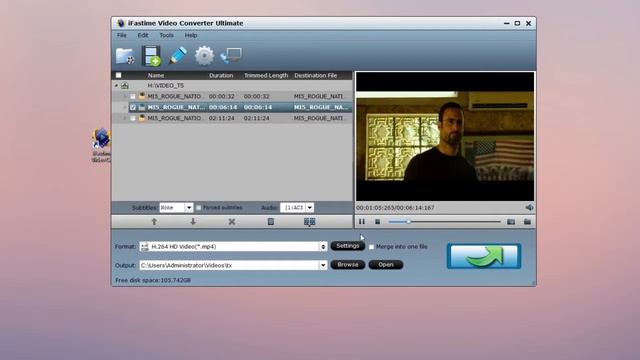Remove selected item with X icon
Screen dimensions: 640x360
point(231,222)
